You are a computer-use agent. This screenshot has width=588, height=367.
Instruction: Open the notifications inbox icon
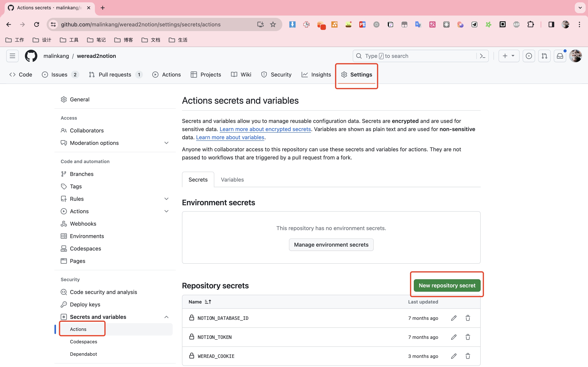[560, 56]
